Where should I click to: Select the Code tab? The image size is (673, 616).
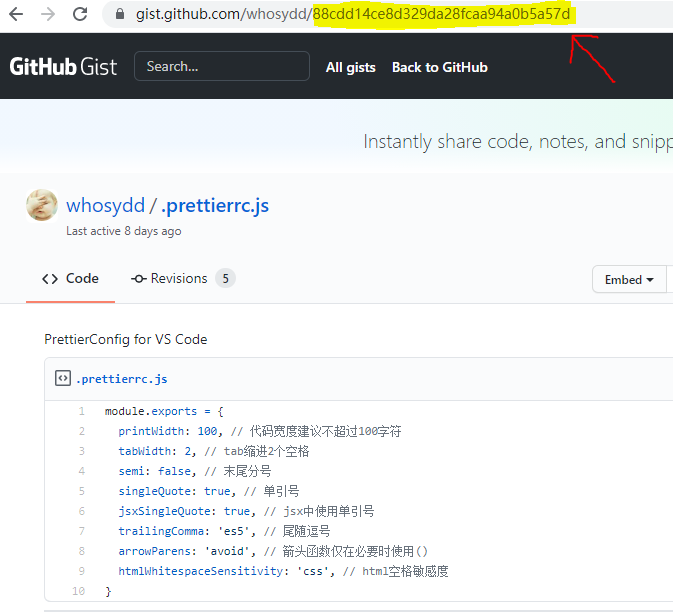70,279
